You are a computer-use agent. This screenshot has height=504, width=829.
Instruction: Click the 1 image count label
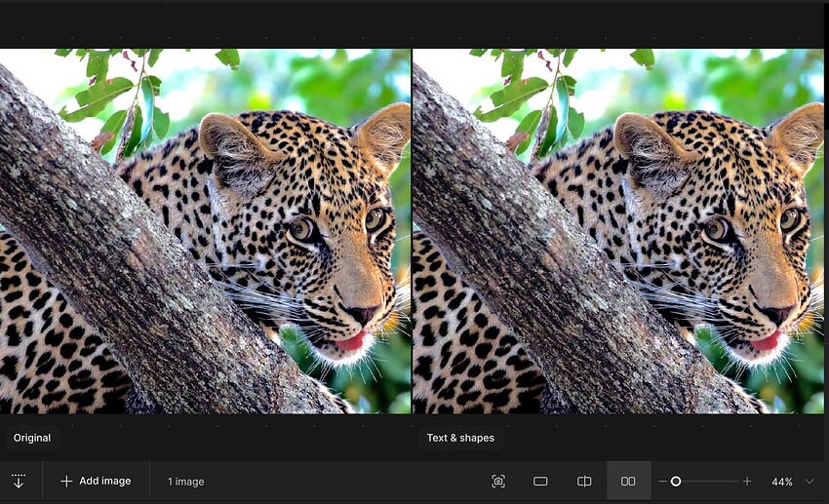[185, 482]
